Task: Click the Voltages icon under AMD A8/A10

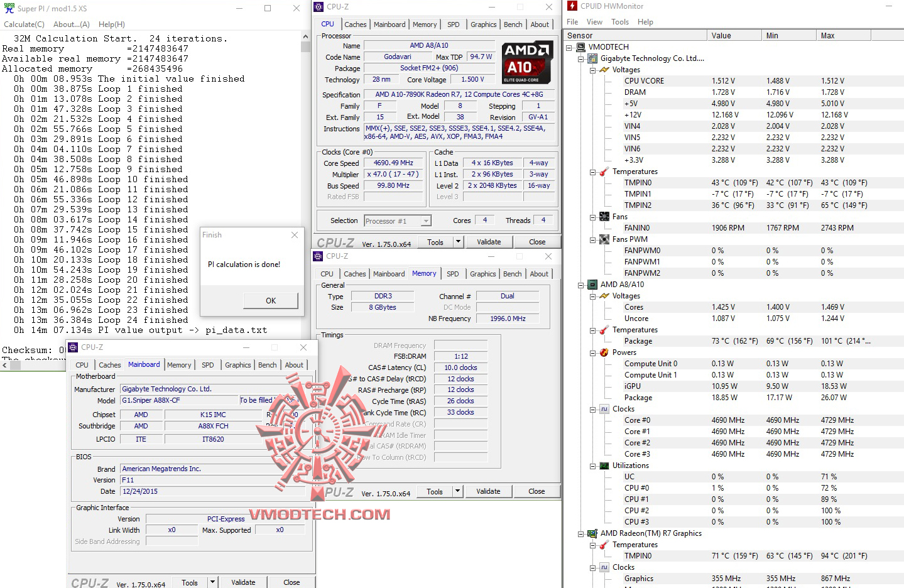Action: click(x=604, y=296)
